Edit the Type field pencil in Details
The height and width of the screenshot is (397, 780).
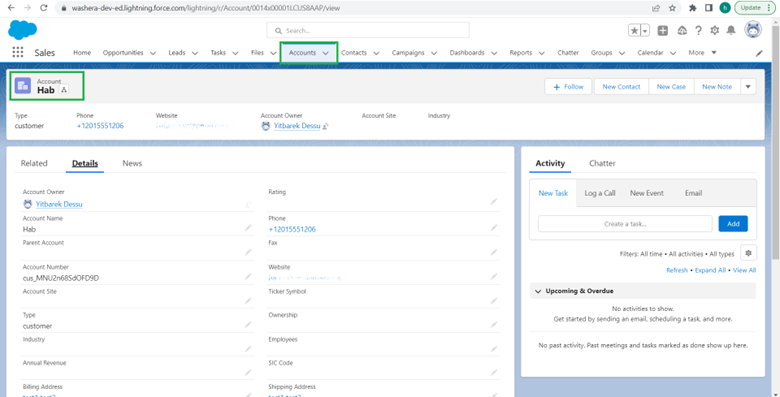pyautogui.click(x=248, y=324)
